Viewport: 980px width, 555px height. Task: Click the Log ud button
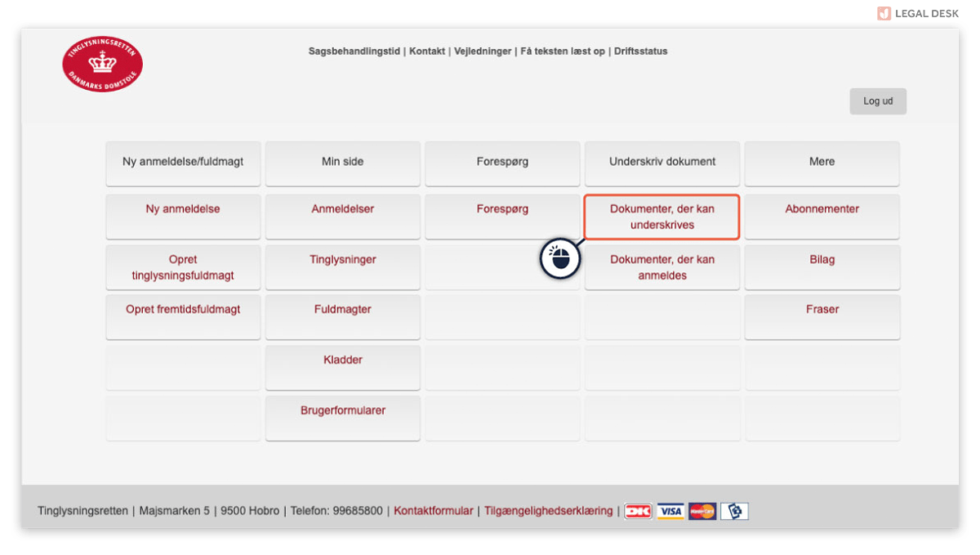pyautogui.click(x=878, y=101)
